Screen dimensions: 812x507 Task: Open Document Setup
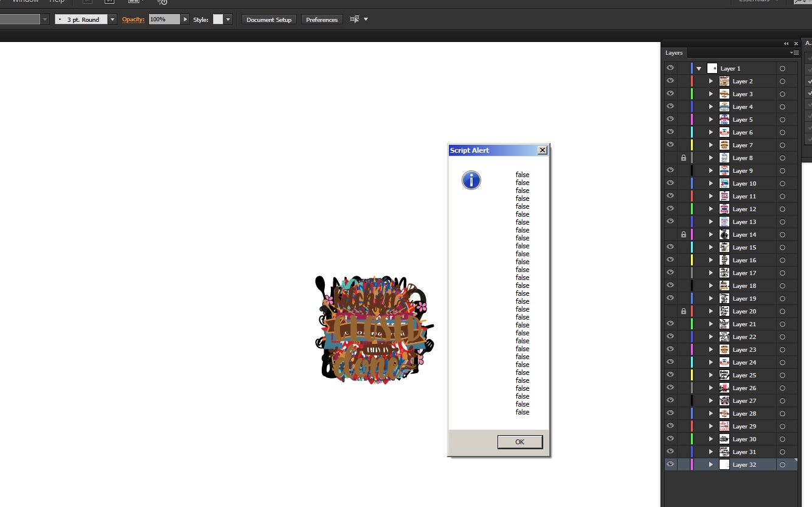click(269, 19)
